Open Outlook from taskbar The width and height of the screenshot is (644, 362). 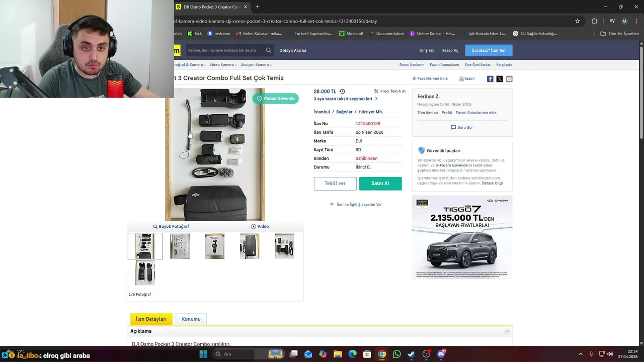(308, 354)
